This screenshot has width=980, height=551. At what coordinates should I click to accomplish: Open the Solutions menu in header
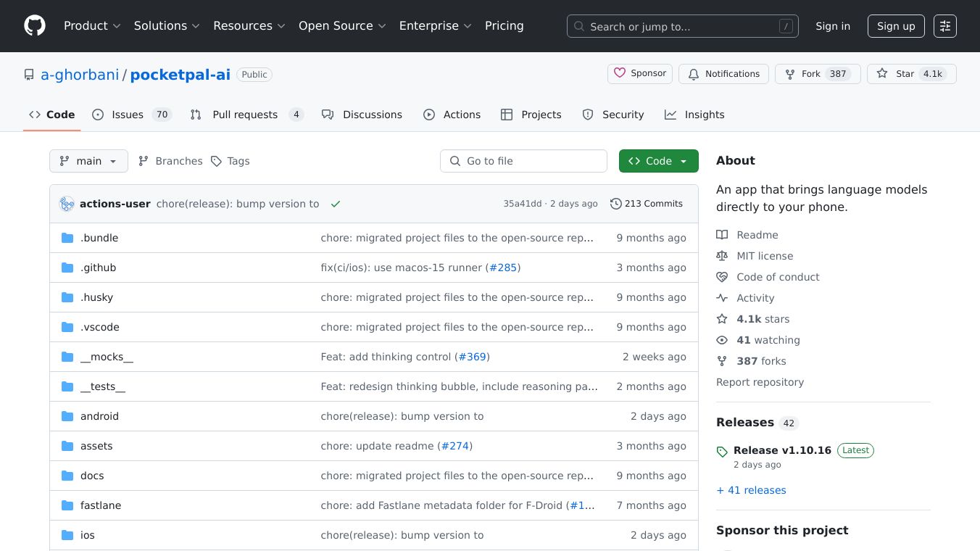coord(166,26)
